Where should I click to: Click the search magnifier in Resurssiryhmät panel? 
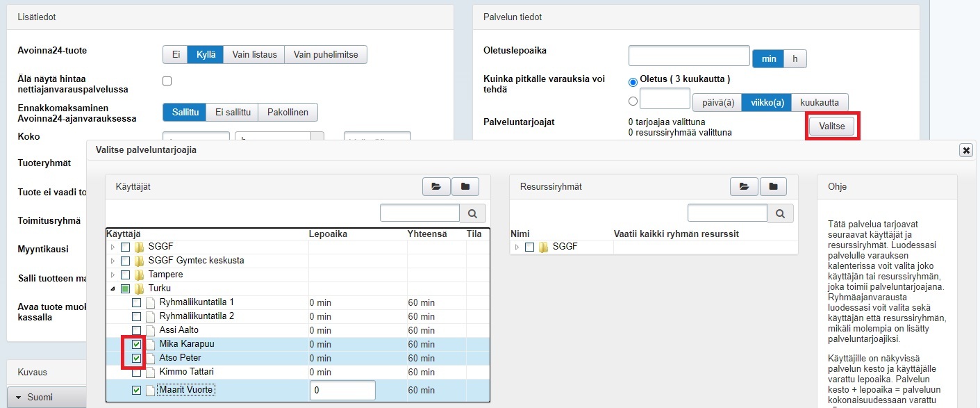pos(780,213)
